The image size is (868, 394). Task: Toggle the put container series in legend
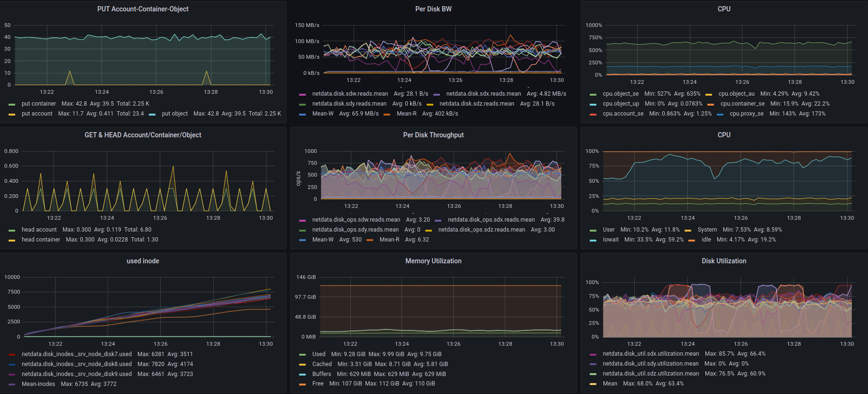[x=39, y=104]
